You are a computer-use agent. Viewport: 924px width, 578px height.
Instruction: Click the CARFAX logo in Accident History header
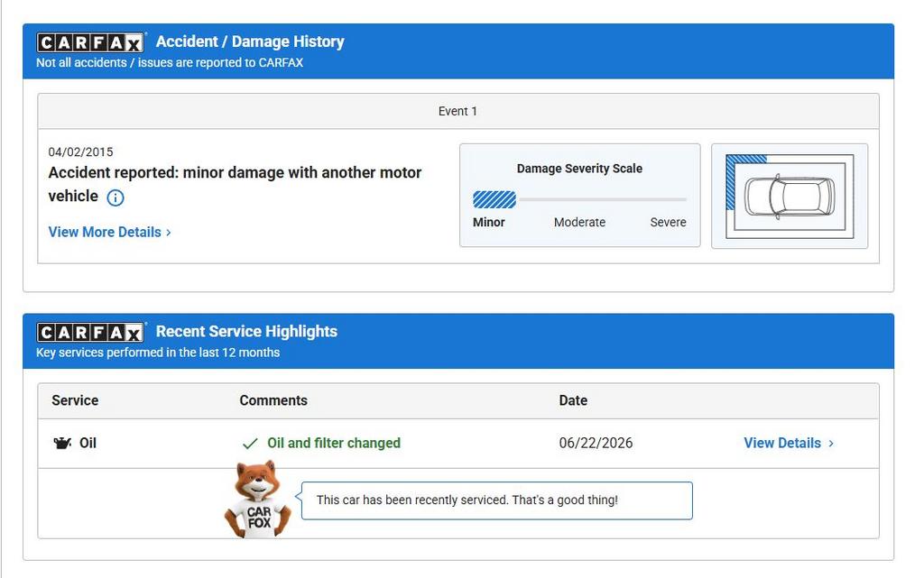point(90,42)
